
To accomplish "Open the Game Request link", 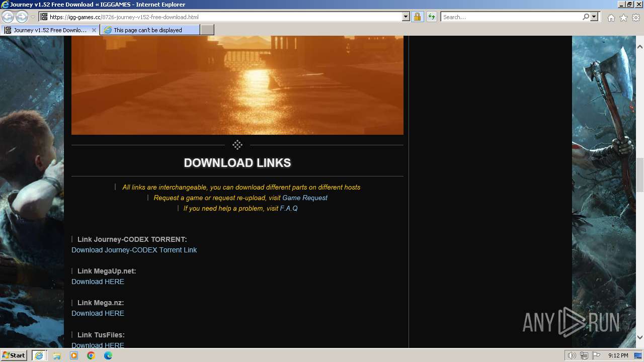I will (x=305, y=198).
